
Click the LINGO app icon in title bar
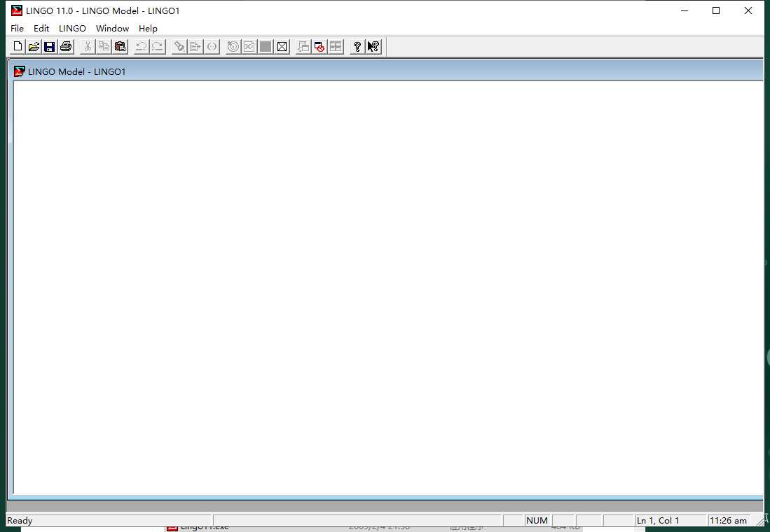point(17,10)
